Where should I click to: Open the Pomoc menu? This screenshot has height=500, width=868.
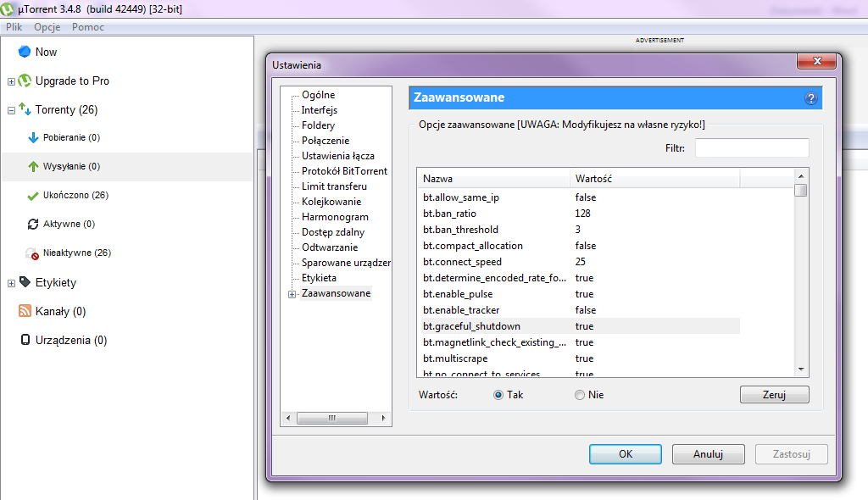point(88,27)
